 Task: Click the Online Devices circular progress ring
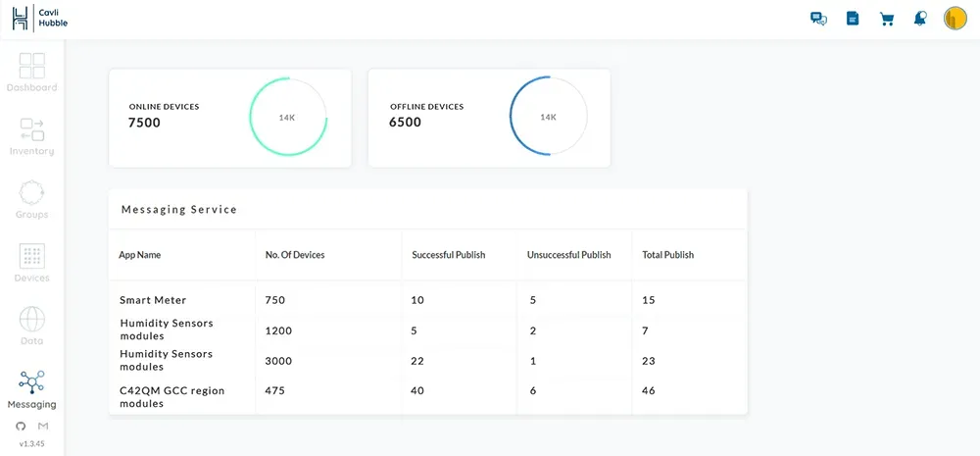[287, 118]
